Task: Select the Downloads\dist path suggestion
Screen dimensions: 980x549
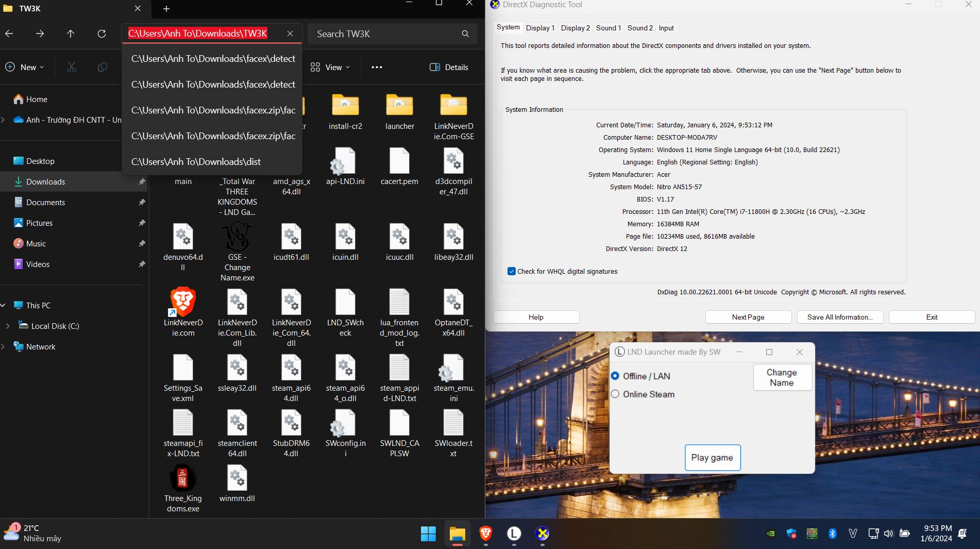Action: click(196, 162)
